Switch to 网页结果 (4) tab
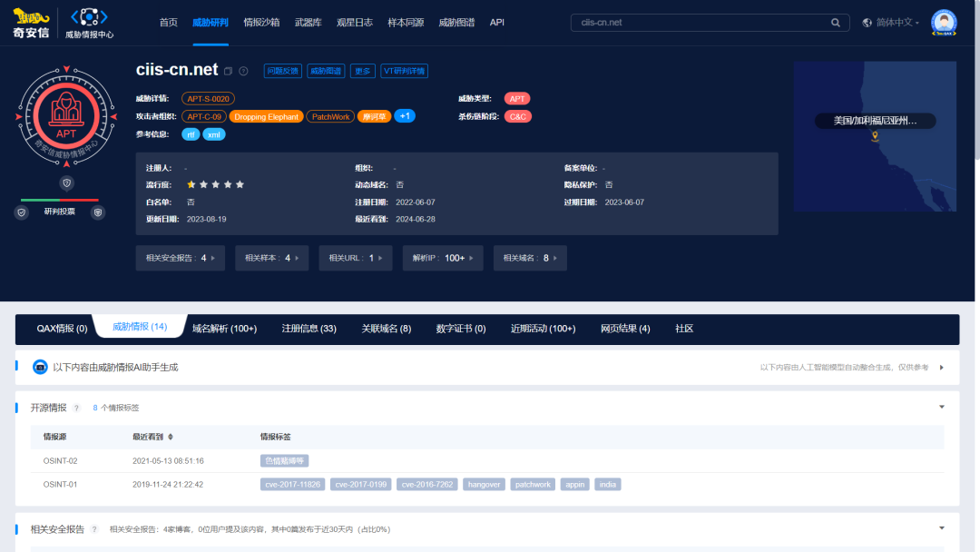Image resolution: width=980 pixels, height=552 pixels. point(625,329)
